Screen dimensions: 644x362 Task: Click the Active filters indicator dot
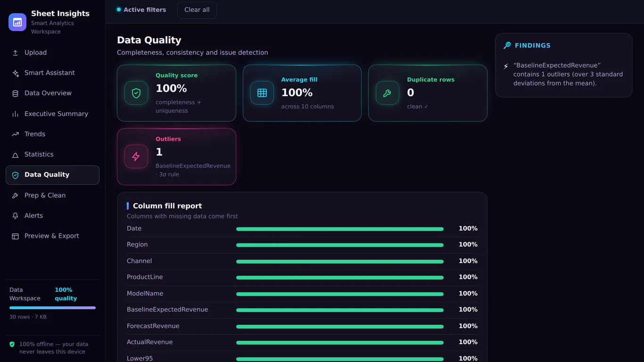[119, 9]
